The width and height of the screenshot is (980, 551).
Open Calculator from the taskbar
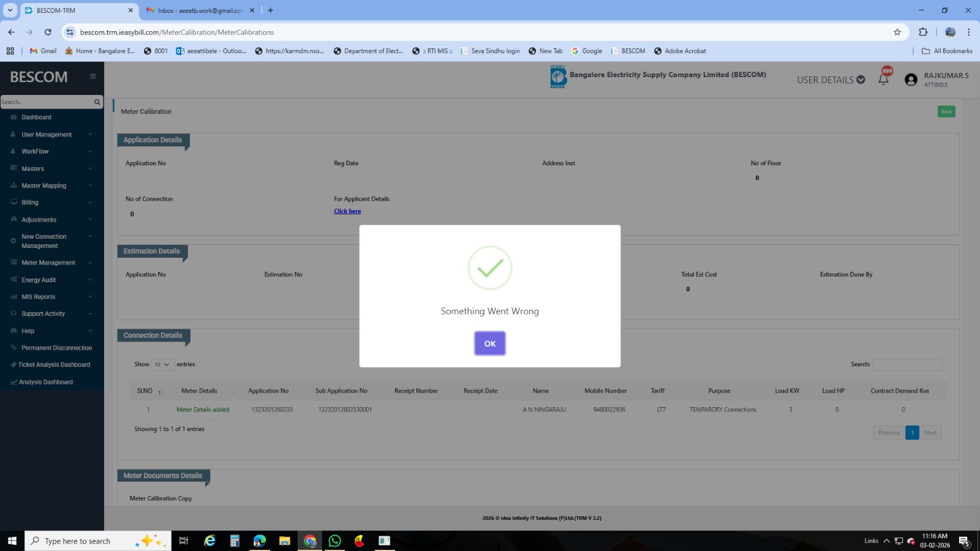point(235,541)
